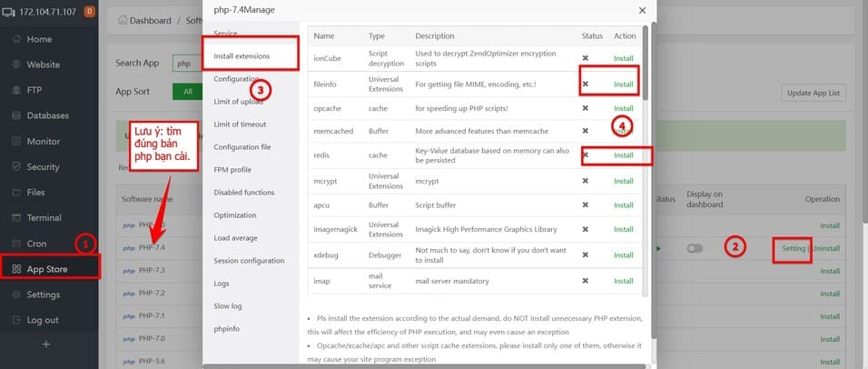Image resolution: width=868 pixels, height=369 pixels.
Task: Install the redis extension
Action: click(623, 155)
